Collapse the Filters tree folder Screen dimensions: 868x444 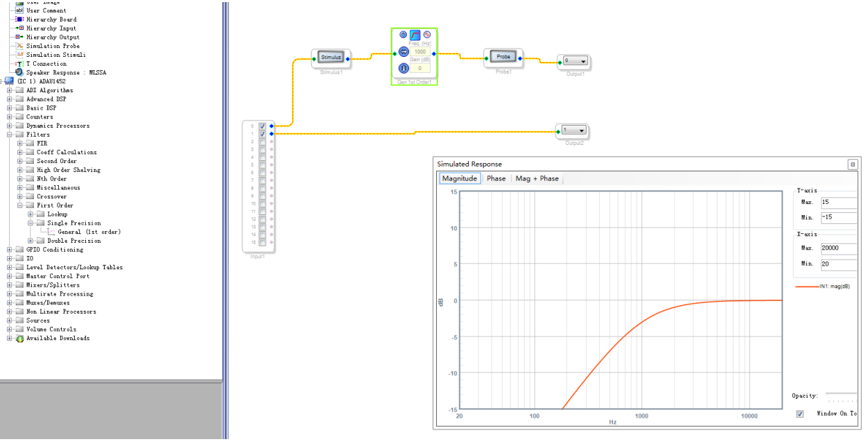click(10, 135)
